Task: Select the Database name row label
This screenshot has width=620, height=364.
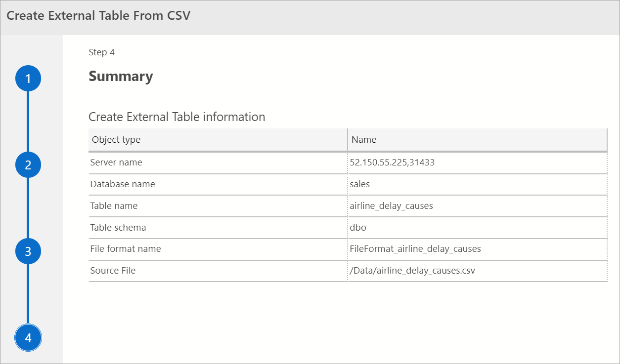Action: tap(123, 184)
